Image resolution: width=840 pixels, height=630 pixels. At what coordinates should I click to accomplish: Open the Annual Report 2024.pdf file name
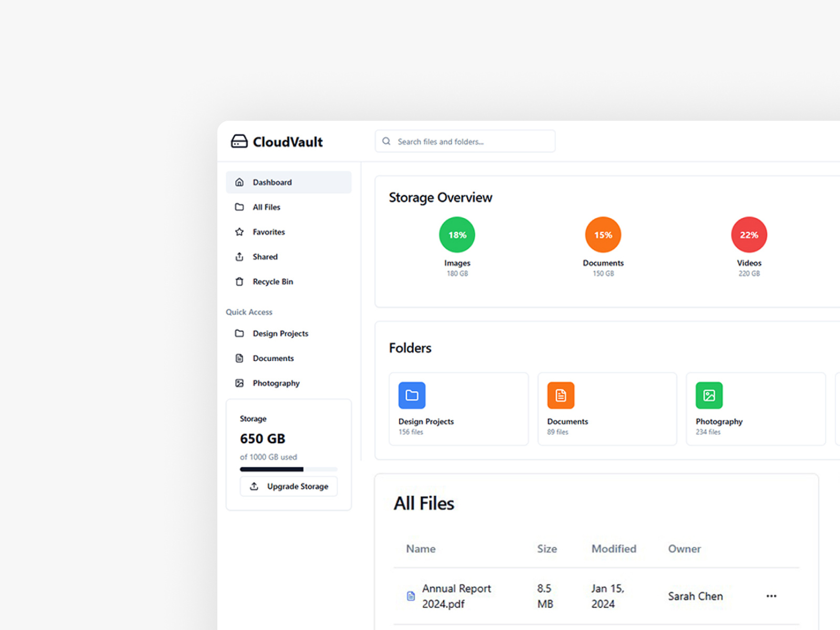456,596
